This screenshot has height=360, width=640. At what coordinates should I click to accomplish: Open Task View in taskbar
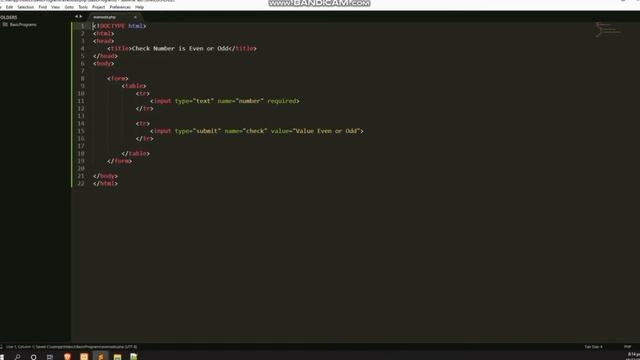point(50,357)
